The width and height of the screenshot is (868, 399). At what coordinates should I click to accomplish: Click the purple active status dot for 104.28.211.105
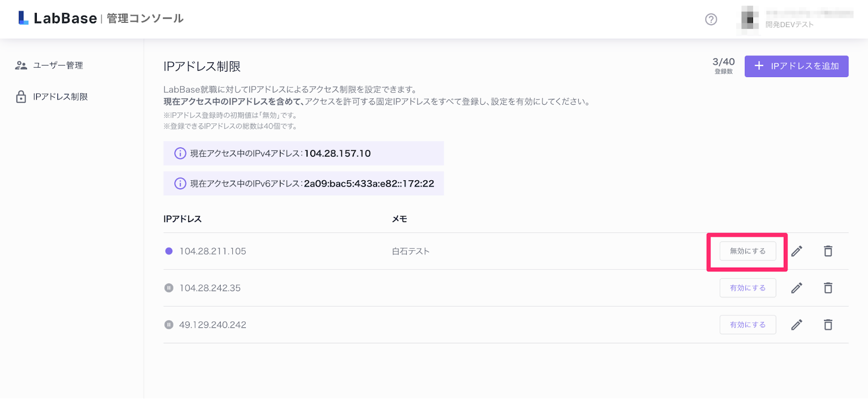click(x=169, y=251)
